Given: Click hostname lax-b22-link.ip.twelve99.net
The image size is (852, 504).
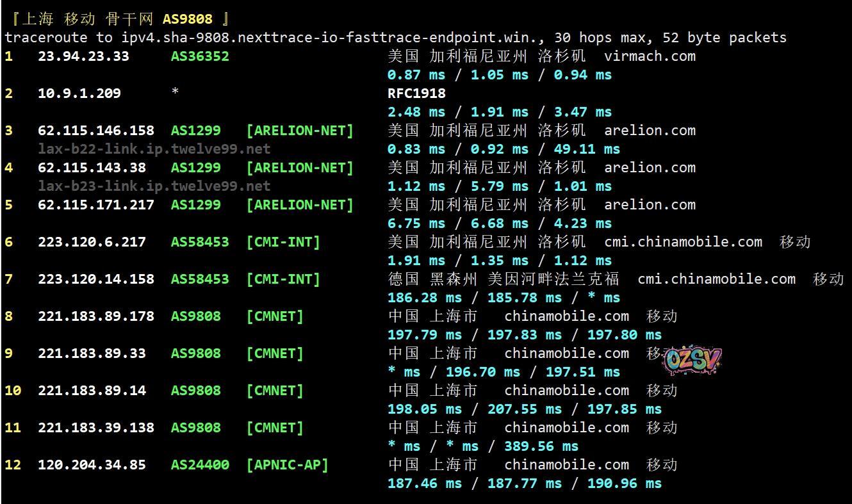Looking at the screenshot, I should click(154, 149).
